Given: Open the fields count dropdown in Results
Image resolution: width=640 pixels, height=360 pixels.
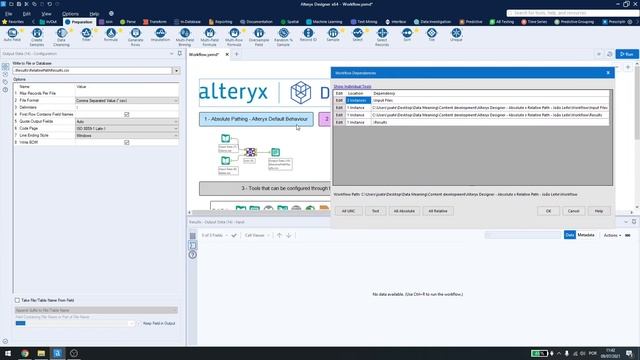Looking at the screenshot, I should (215, 235).
